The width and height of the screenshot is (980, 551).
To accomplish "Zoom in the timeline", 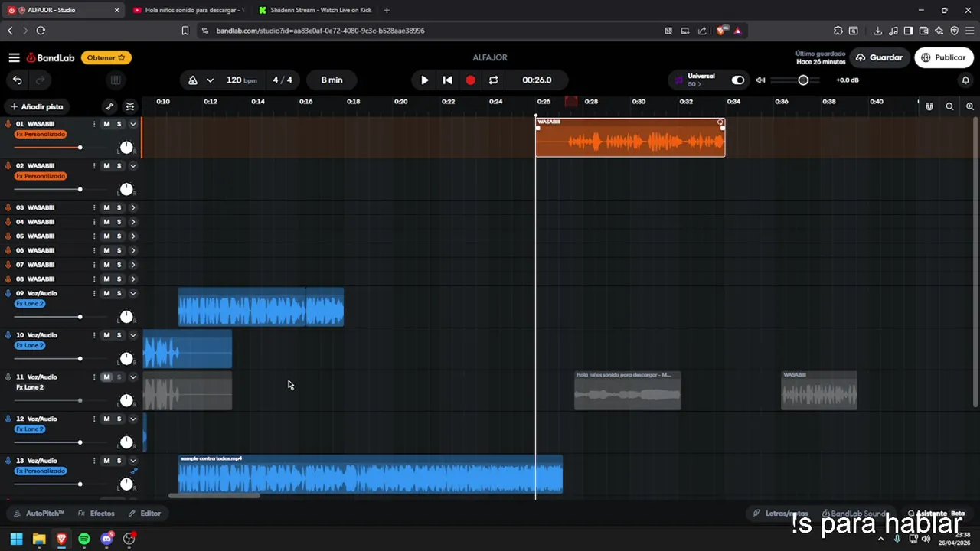I will click(x=970, y=106).
